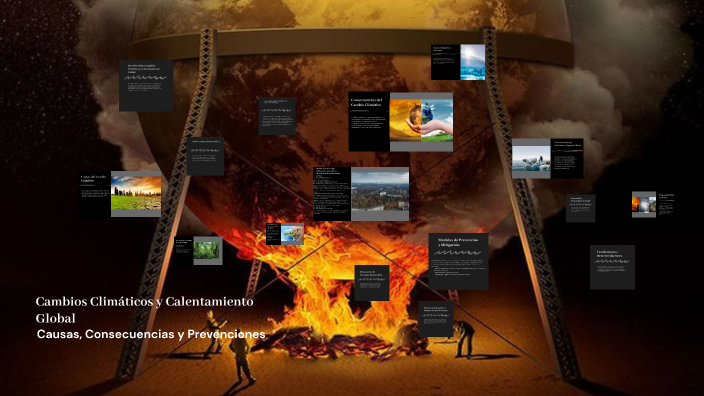Open the Medidas de Prevención y Mitigación slide

458,261
